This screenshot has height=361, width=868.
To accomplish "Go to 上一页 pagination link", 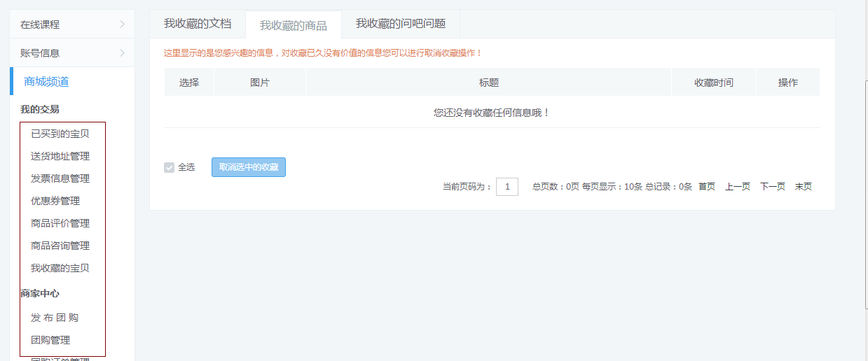I will [737, 187].
